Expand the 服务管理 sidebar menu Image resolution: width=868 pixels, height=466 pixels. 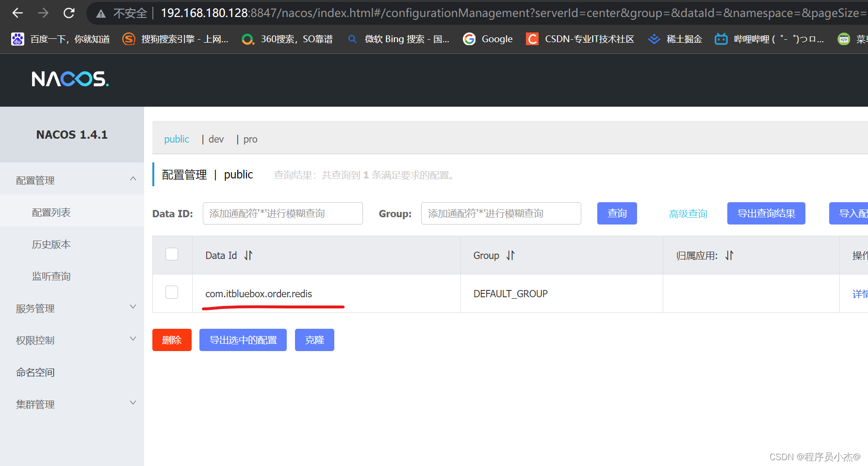click(72, 308)
